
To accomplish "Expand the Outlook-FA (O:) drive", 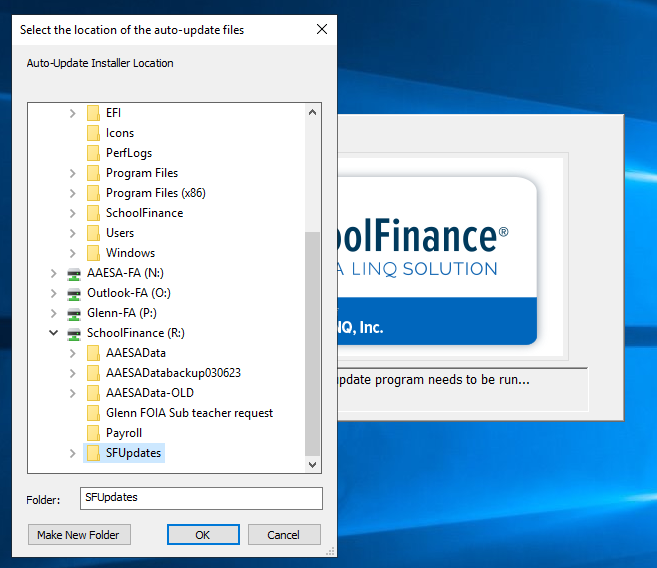I will point(53,293).
